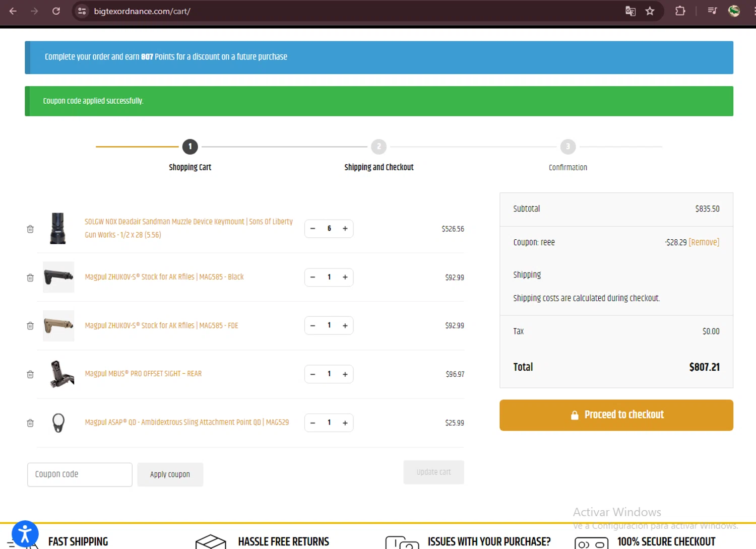This screenshot has height=549, width=756.
Task: Open Magpul ZHUKOV-S Stock Black product link
Action: tap(164, 277)
